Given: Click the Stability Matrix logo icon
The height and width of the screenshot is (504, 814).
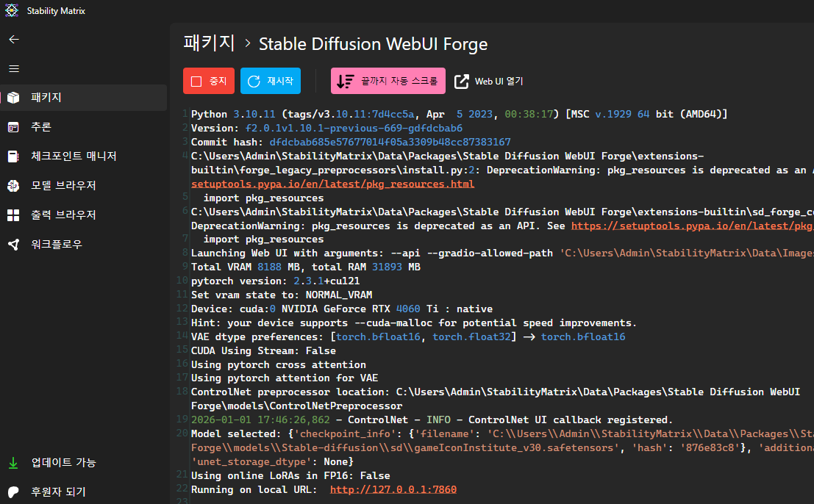Looking at the screenshot, I should point(12,10).
